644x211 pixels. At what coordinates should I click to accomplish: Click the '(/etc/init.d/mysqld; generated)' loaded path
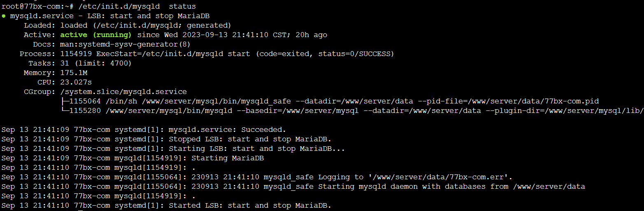[162, 26]
